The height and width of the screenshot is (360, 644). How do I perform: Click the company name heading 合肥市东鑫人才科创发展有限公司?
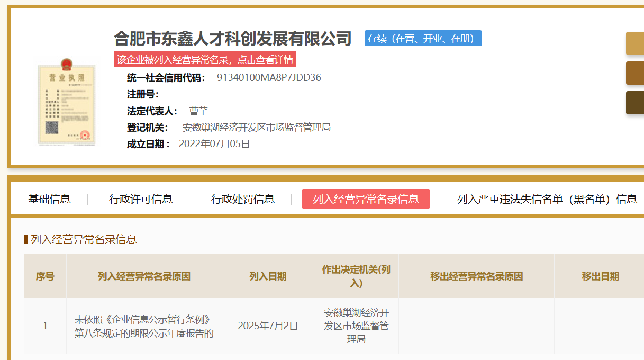tap(233, 39)
